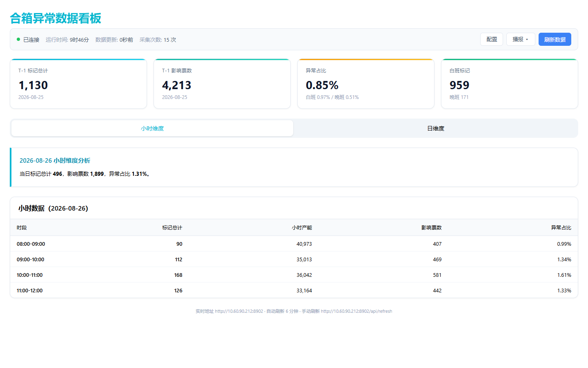The image size is (588, 368).
Task: Click the 标记总计 column header
Action: [172, 228]
